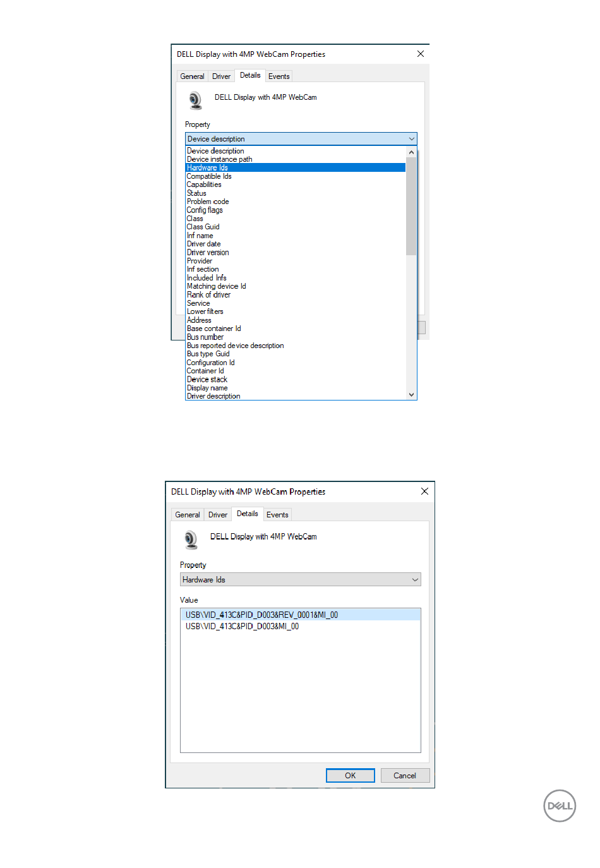Open the Hardware Ids property dropdown
This screenshot has height=868, width=600.
pyautogui.click(x=301, y=579)
